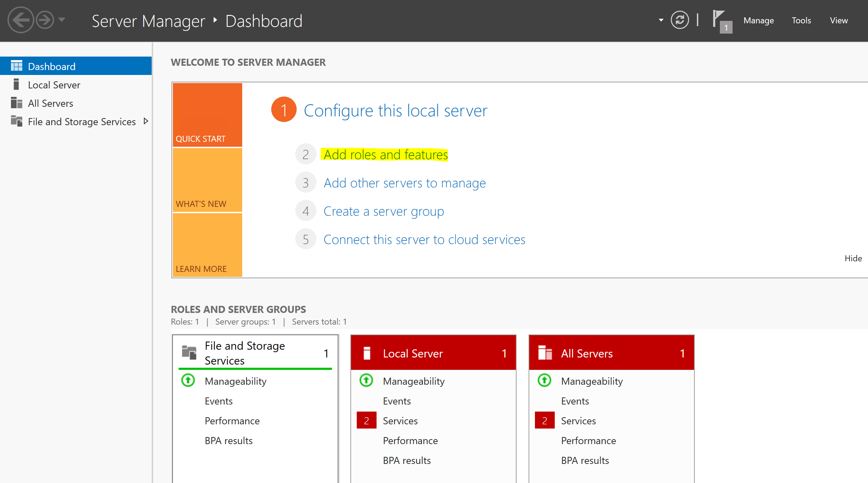The height and width of the screenshot is (483, 868).
Task: Open Manageability in Local Server tile
Action: click(414, 381)
